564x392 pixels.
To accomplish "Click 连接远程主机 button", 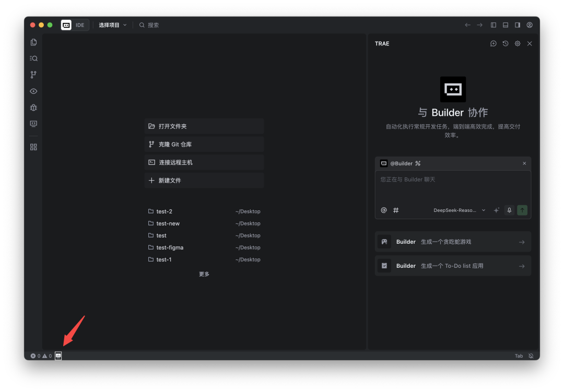I will coord(204,162).
